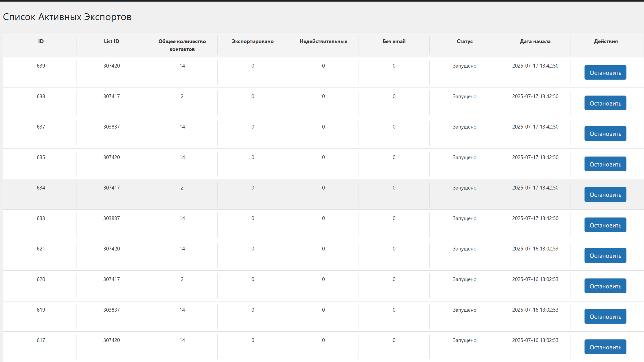Screen dimensions: 644x362
Task: Click the Статус column header
Action: coord(464,41)
